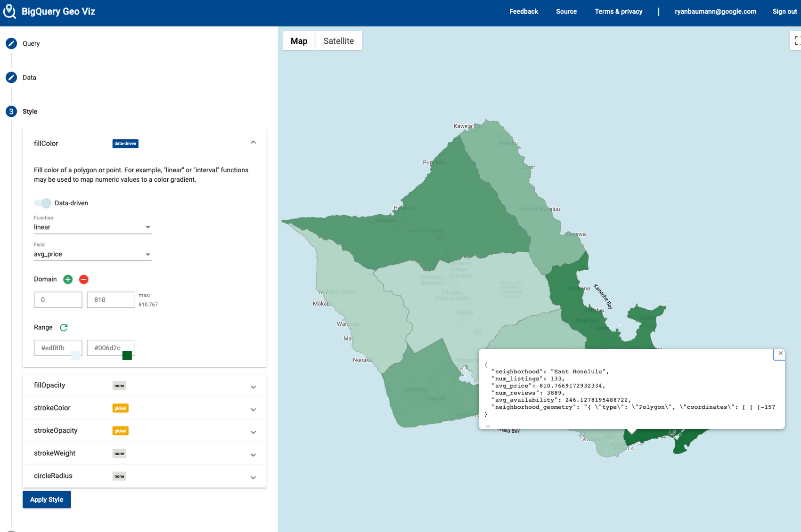Close the East Honolulu info popup

coord(780,353)
